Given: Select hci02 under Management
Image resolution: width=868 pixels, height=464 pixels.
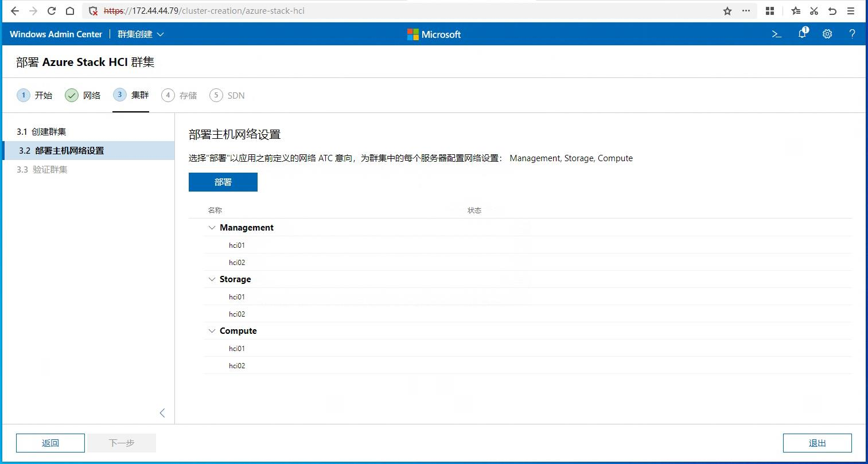Looking at the screenshot, I should click(x=237, y=262).
